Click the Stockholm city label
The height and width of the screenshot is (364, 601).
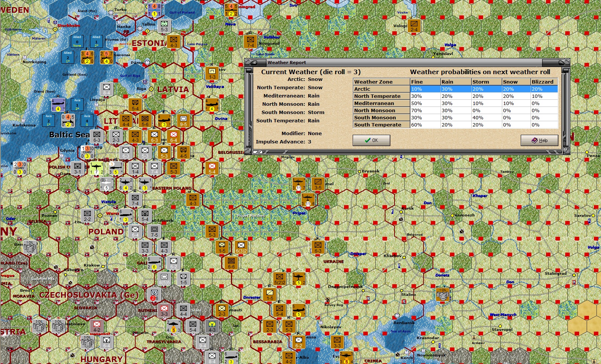pos(69,26)
